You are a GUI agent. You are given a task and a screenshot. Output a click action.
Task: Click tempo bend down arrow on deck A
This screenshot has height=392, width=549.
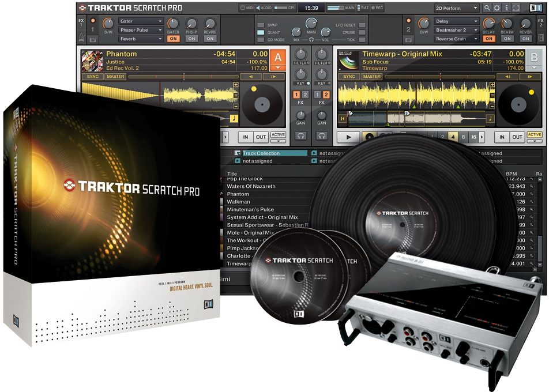click(251, 76)
